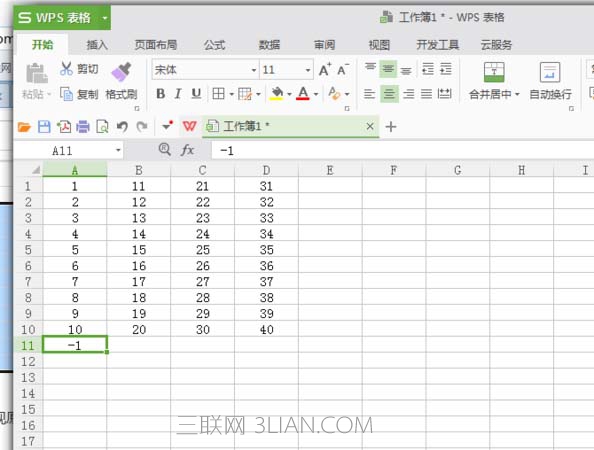Click the fx insert function icon
The image size is (594, 450).
click(188, 150)
